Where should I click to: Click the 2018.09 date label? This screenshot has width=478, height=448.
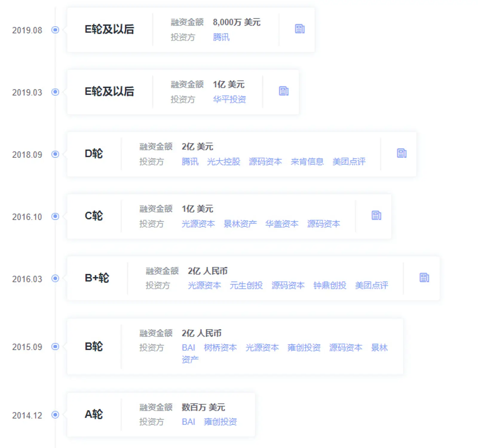[27, 155]
